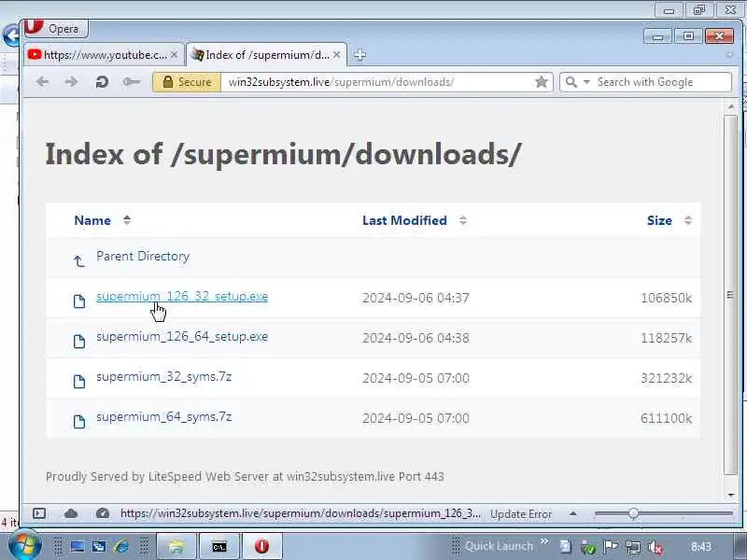Select the Index of /supermium tab
This screenshot has width=747, height=560.
pos(266,55)
